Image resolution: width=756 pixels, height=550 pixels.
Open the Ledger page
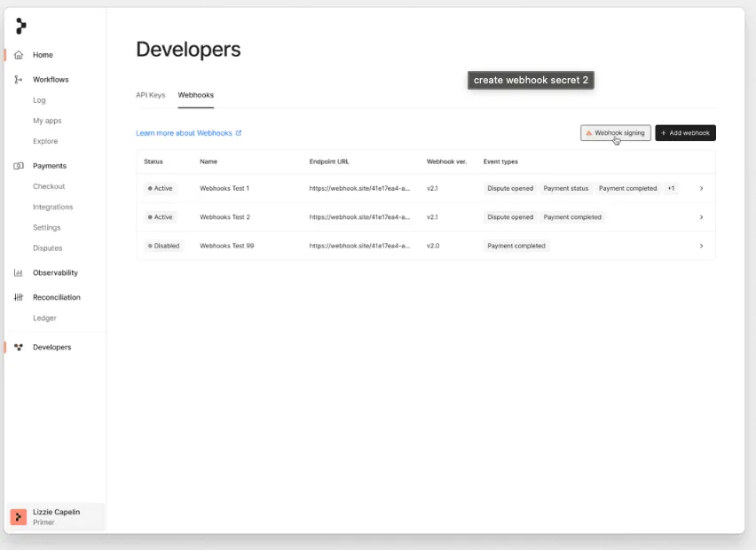[45, 318]
